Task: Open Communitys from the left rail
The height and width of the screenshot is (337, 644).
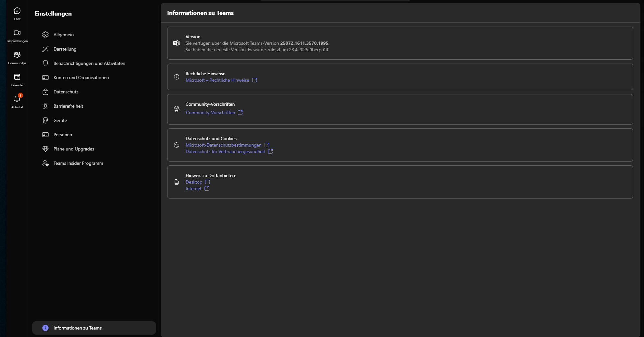Action: (17, 57)
